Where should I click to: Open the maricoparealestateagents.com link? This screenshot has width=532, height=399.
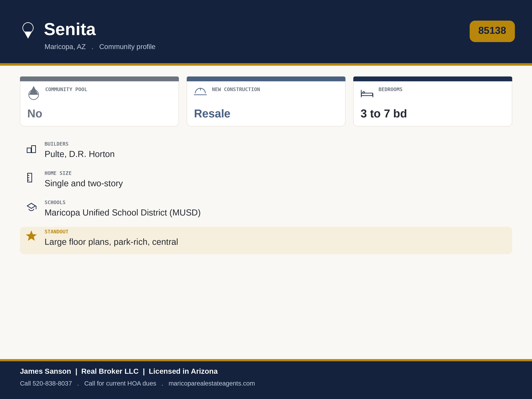pyautogui.click(x=211, y=383)
